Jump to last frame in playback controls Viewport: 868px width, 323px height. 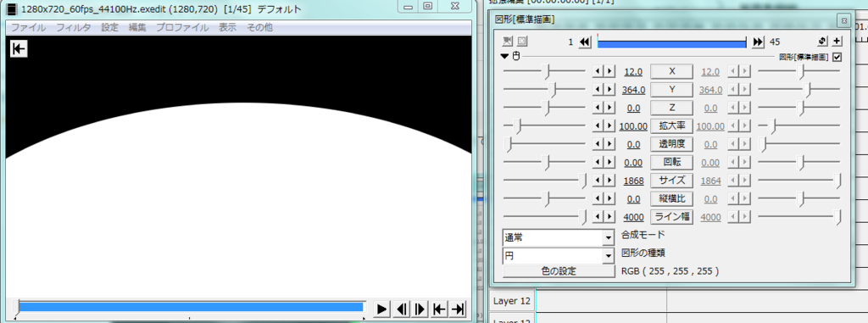tap(457, 309)
